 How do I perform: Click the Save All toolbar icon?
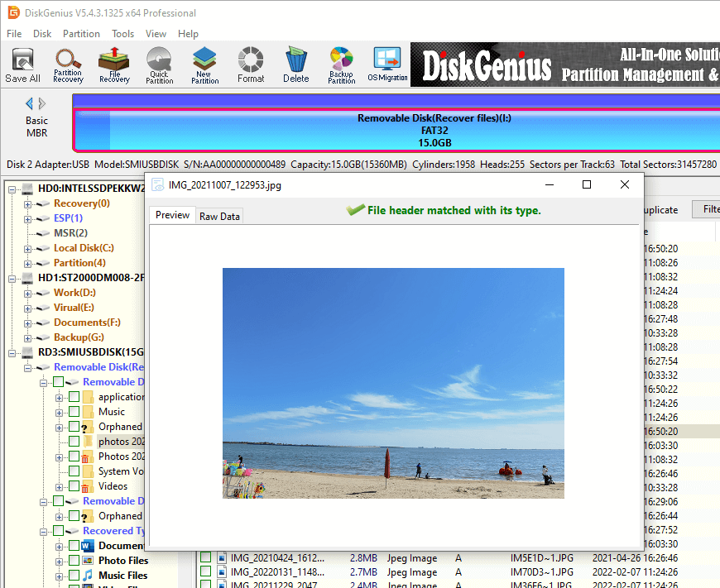pyautogui.click(x=22, y=65)
